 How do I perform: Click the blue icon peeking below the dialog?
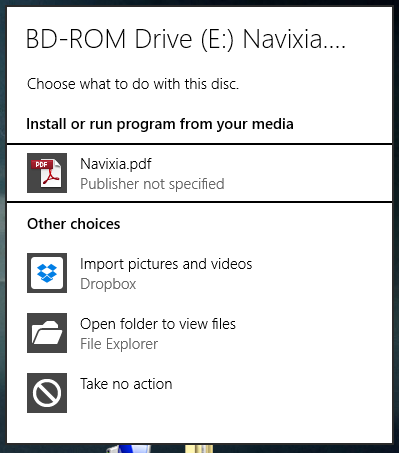tap(129, 449)
